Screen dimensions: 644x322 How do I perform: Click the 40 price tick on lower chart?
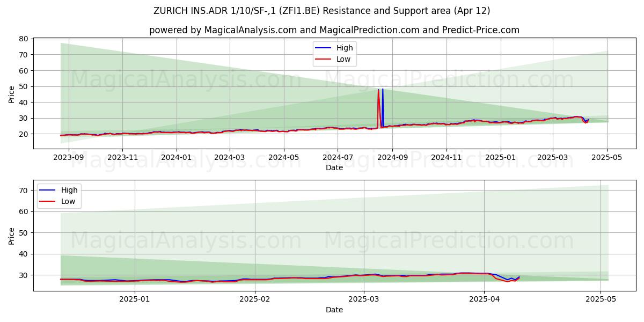click(x=24, y=254)
